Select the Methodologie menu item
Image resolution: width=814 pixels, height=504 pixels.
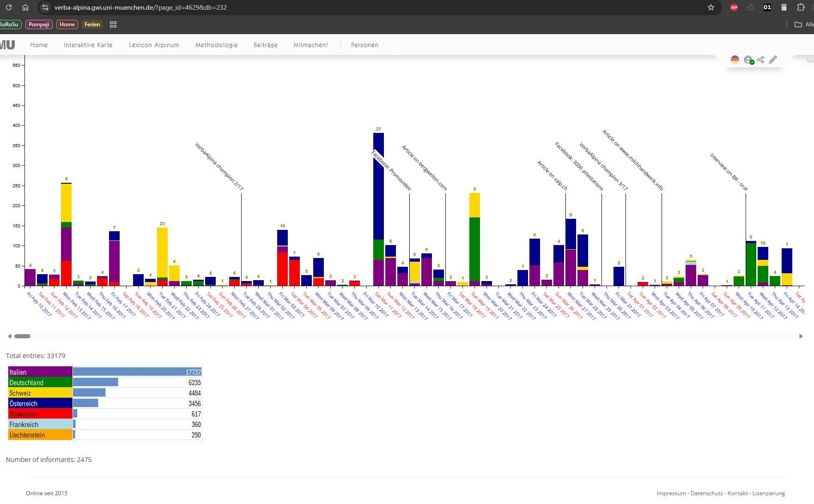(216, 45)
